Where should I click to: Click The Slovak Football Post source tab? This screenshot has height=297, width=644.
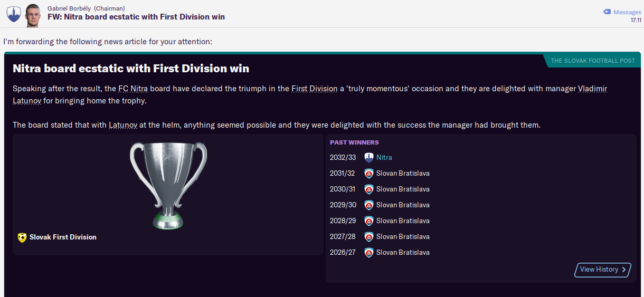(x=593, y=61)
